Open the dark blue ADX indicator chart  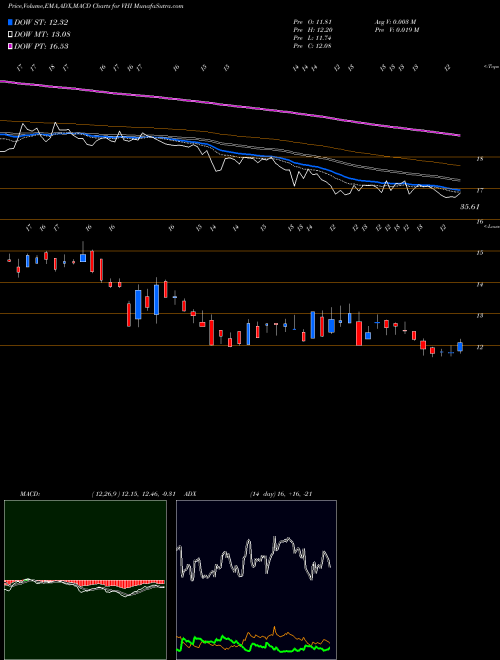pos(256,580)
